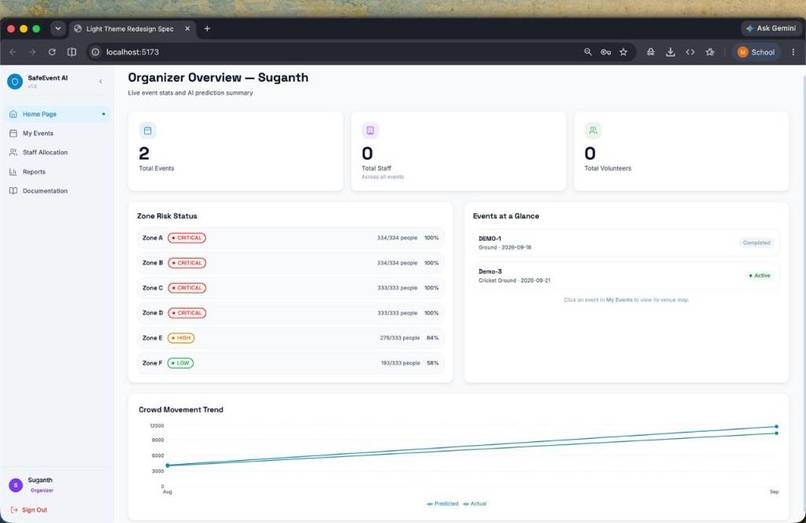806x523 pixels.
Task: Toggle the browser side panel icon
Action: (72, 52)
